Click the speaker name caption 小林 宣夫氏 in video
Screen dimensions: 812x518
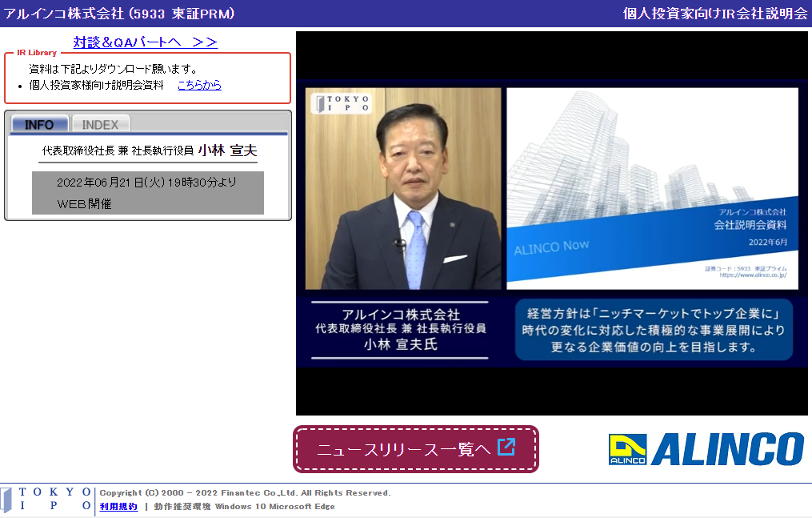400,344
